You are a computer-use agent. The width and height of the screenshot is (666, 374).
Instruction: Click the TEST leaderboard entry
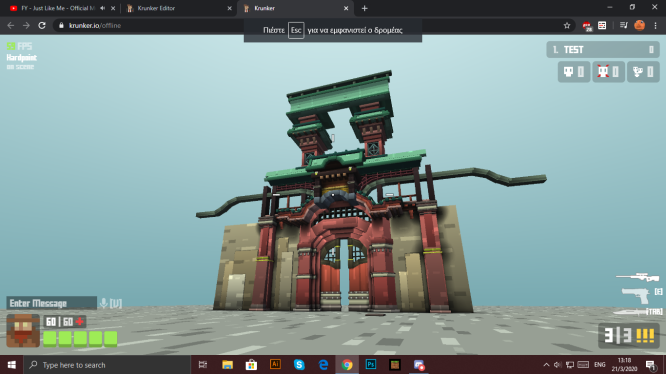603,50
